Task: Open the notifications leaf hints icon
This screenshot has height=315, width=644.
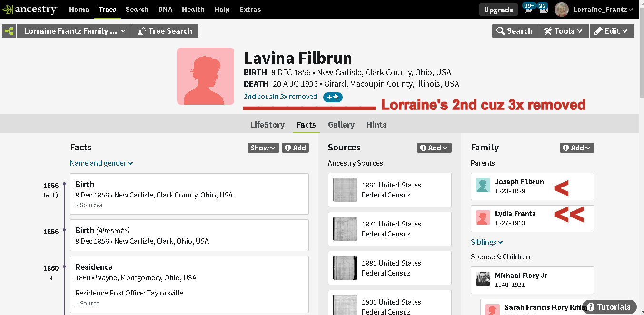Action: point(528,9)
